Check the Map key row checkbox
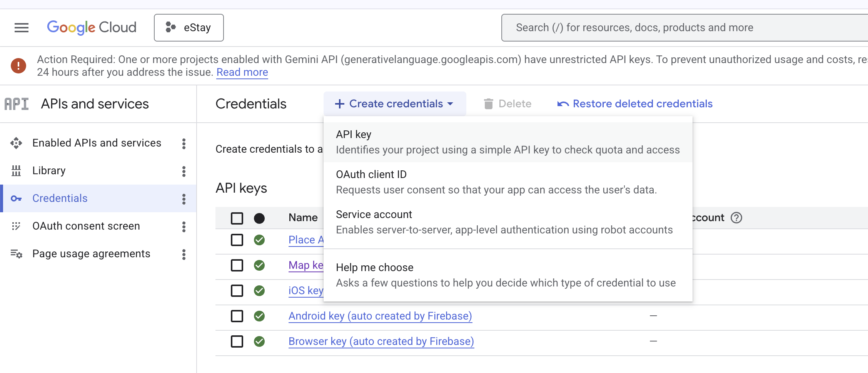This screenshot has width=868, height=373. coord(237,265)
